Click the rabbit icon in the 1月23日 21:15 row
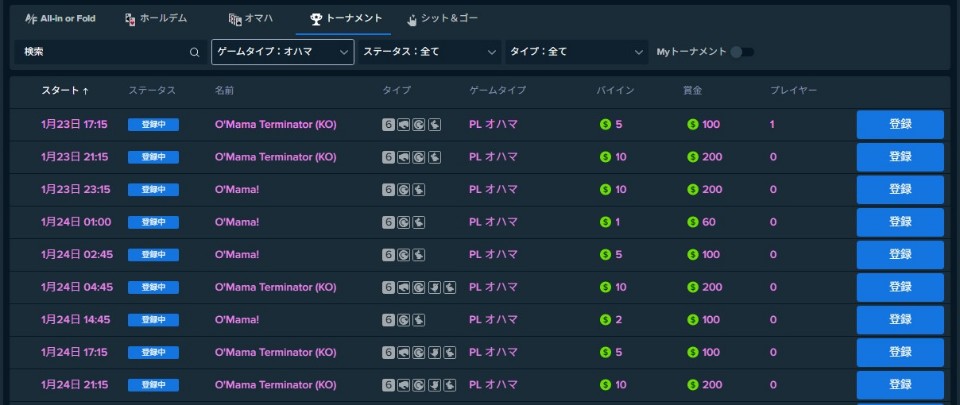Image resolution: width=960 pixels, height=405 pixels. click(x=434, y=157)
